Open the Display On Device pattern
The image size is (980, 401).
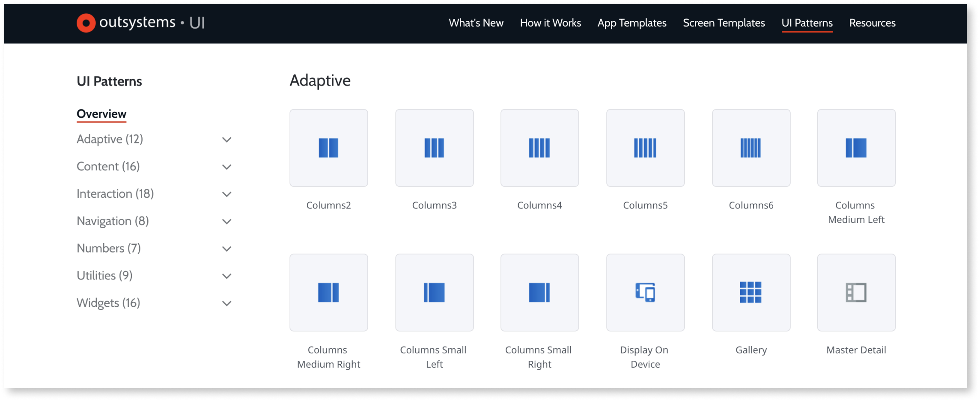[645, 292]
